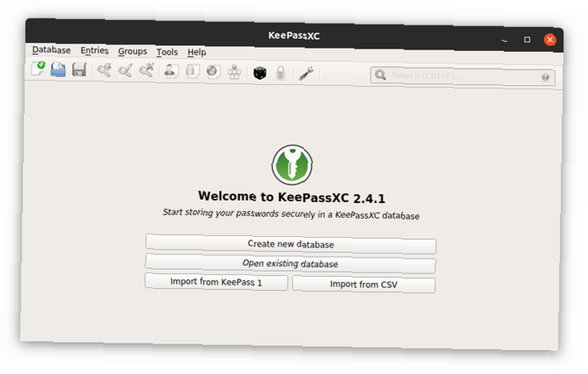Click the Import from CSV button
Screen dimensions: 588x374
tap(364, 285)
